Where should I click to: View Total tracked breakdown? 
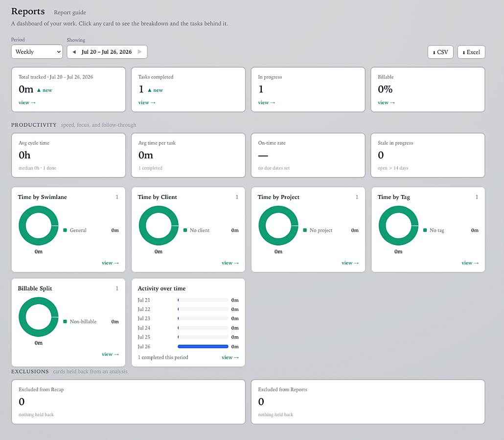tap(27, 103)
